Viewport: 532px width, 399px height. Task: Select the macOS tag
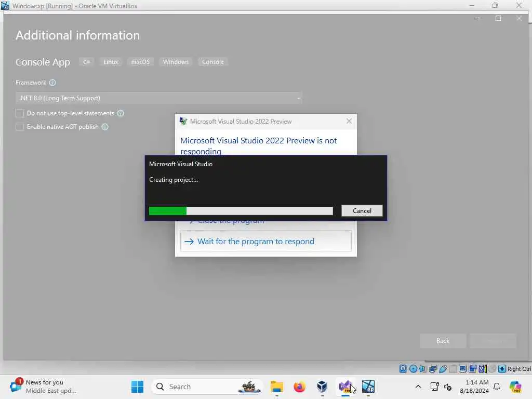(140, 62)
